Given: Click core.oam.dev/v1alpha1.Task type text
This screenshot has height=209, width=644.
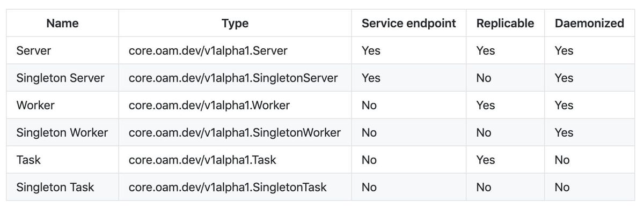Looking at the screenshot, I should pos(203,160).
